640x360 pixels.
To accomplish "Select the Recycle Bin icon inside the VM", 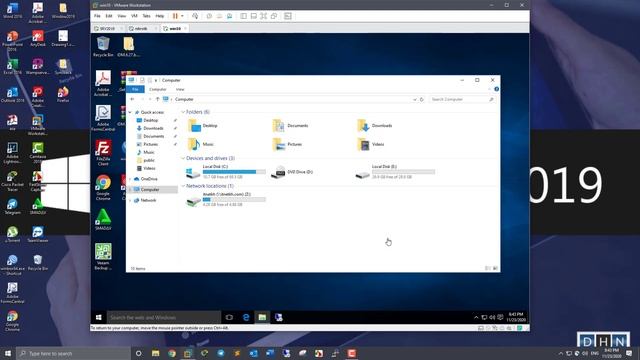I will pos(103,47).
